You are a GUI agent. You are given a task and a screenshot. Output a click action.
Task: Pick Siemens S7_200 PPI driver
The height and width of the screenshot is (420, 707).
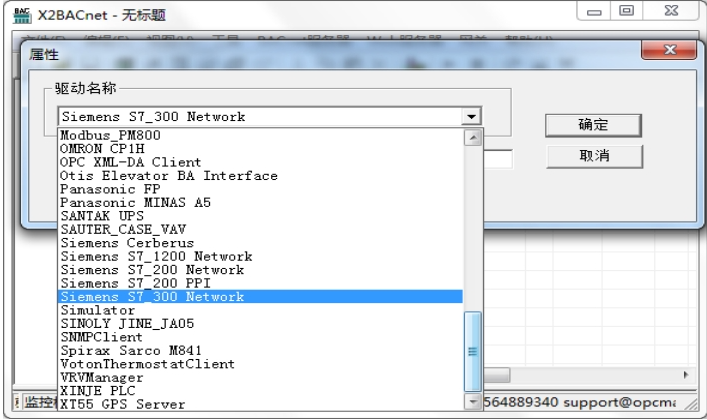(261, 283)
